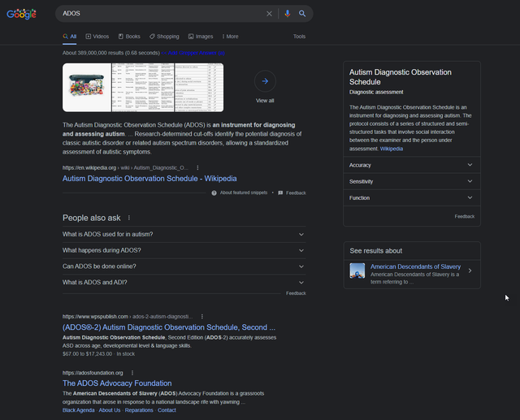Expand 'What happens during ADOS?' question
Viewport: 520px width, 420px height.
(184, 250)
